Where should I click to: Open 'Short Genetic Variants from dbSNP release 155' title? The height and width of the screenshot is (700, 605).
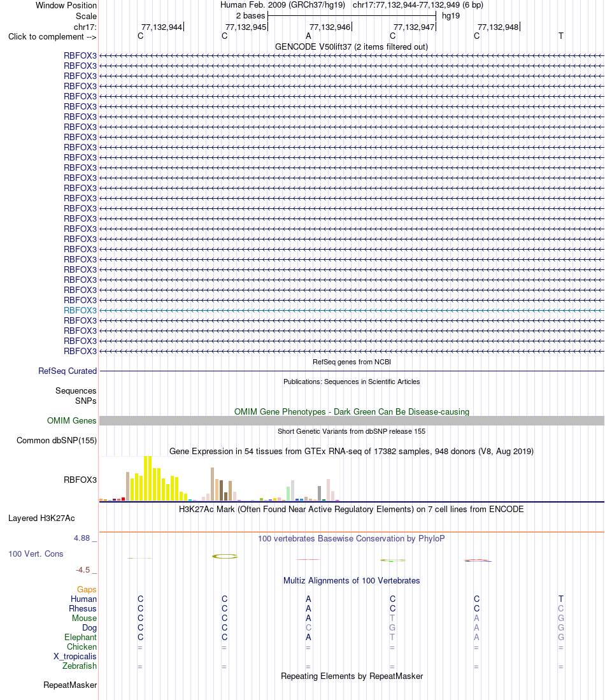tap(352, 431)
